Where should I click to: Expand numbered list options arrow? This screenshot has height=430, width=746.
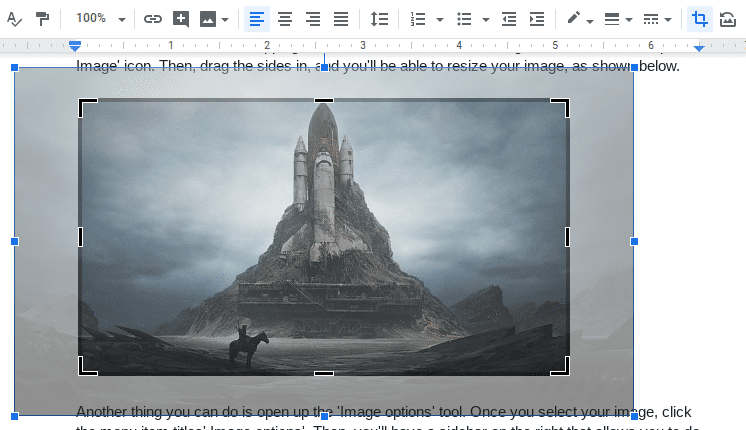pyautogui.click(x=440, y=20)
